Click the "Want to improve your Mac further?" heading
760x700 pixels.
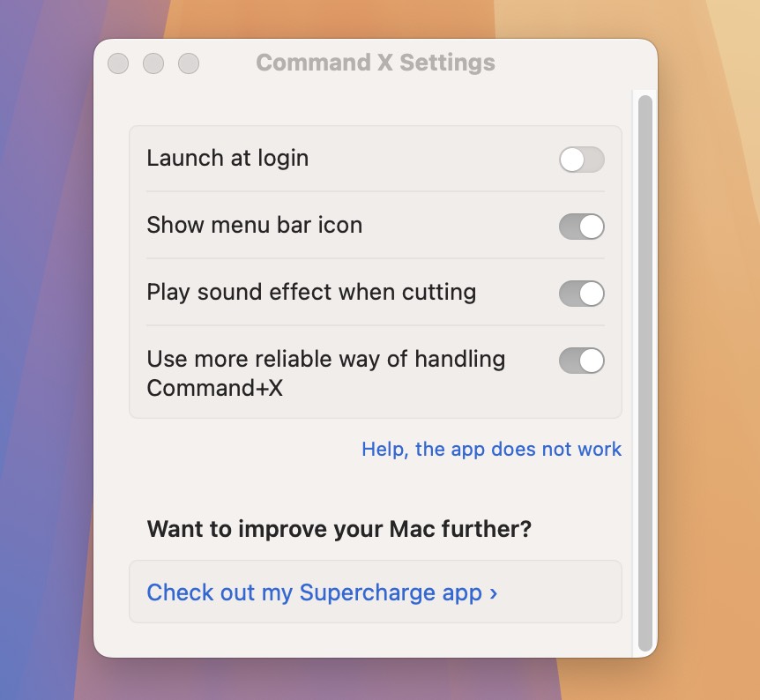339,529
